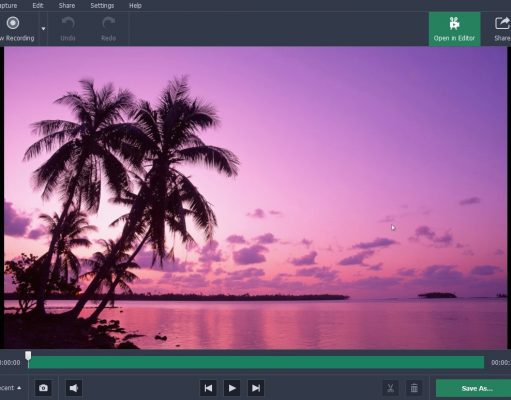Skip to previous frame
The width and height of the screenshot is (511, 400).
click(x=208, y=388)
